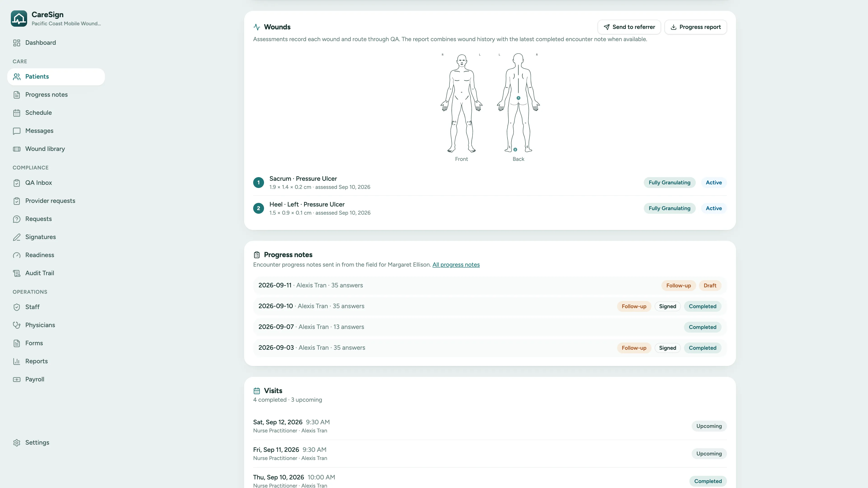Click the Requests question-mark icon
The height and width of the screenshot is (488, 868).
[x=17, y=219]
